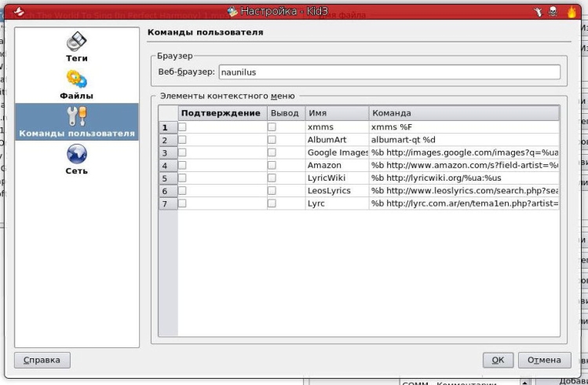Image resolution: width=588 pixels, height=385 pixels.
Task: Toggle Вывод checkbox for Amazon row
Action: (272, 166)
